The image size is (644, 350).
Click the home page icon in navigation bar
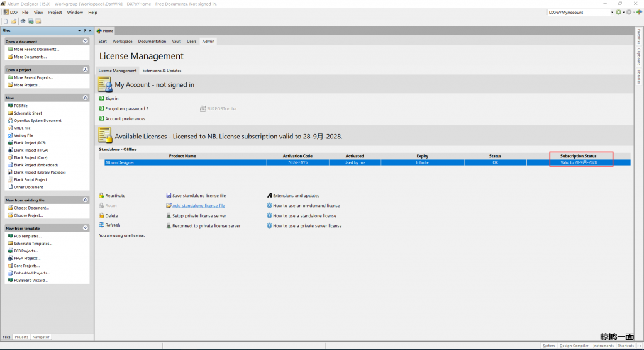638,12
